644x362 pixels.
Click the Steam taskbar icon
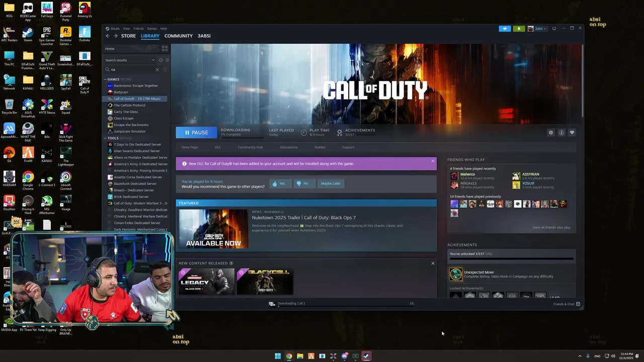(x=366, y=356)
